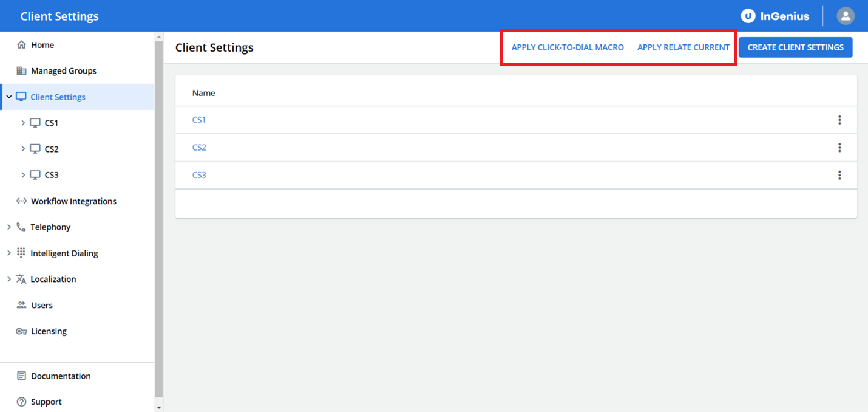Expand the CS1 tree node
The height and width of the screenshot is (412, 868).
click(23, 123)
